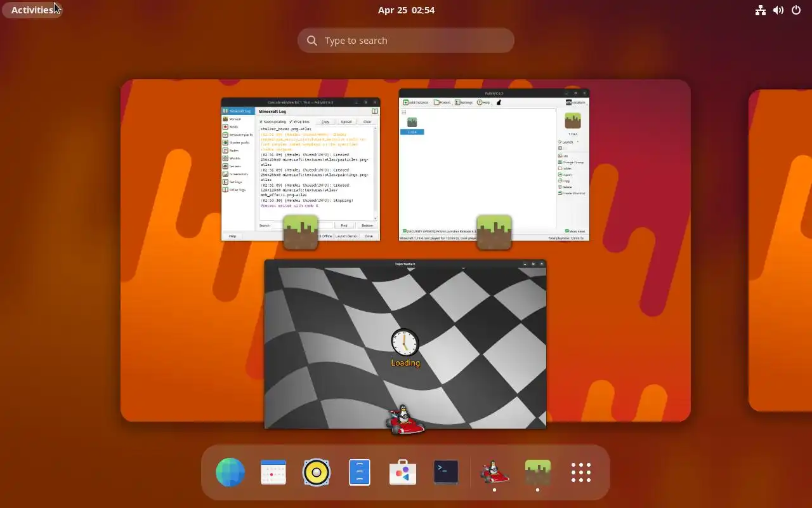Click Export in PollyMC instance panel

[565, 175]
